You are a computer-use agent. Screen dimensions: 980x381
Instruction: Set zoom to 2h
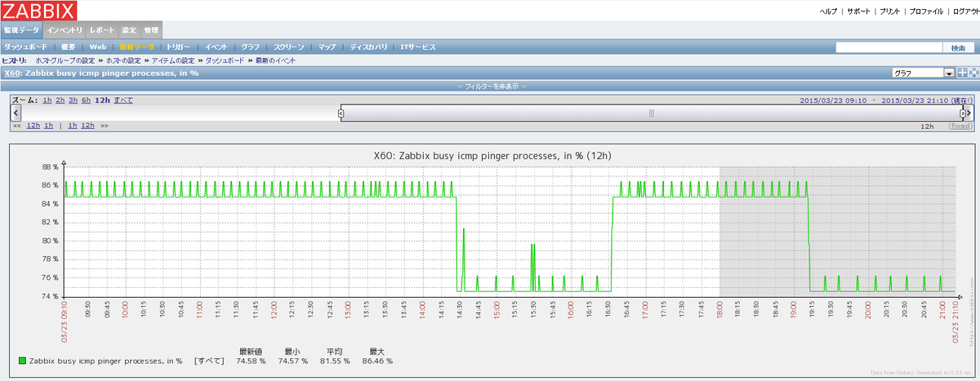click(60, 100)
